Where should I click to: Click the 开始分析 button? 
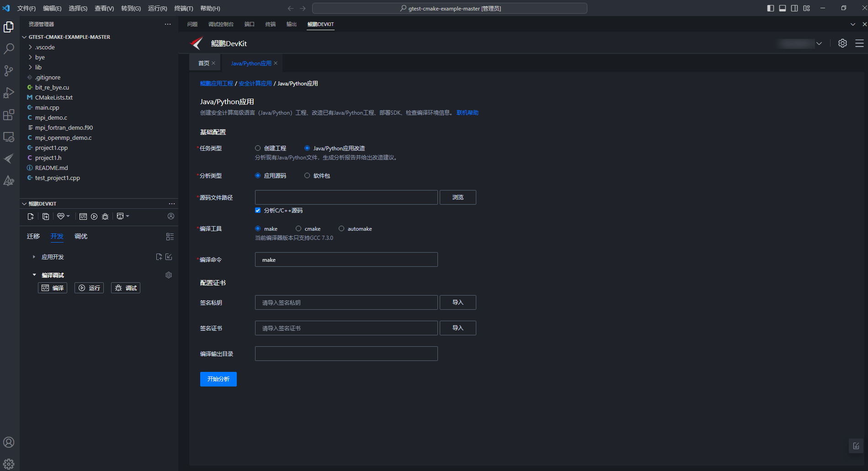point(218,379)
